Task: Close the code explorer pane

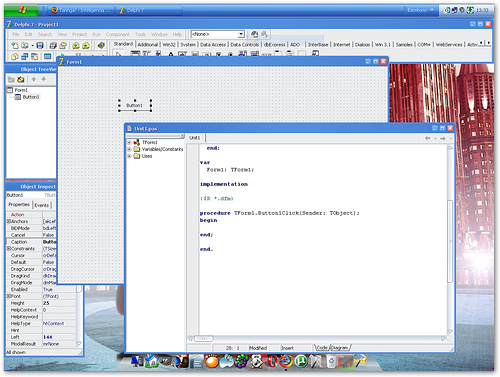Action: (182, 136)
